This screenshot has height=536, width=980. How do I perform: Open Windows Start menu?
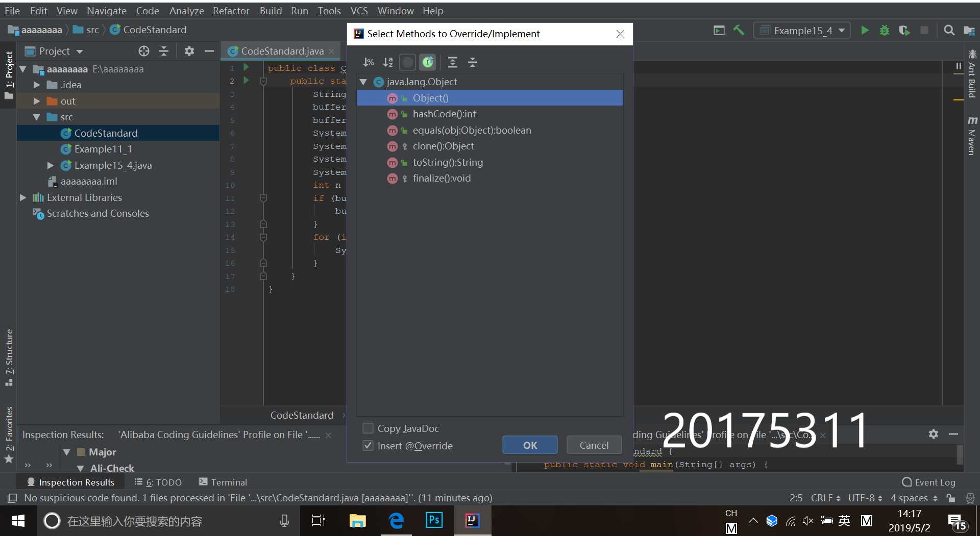(x=18, y=521)
